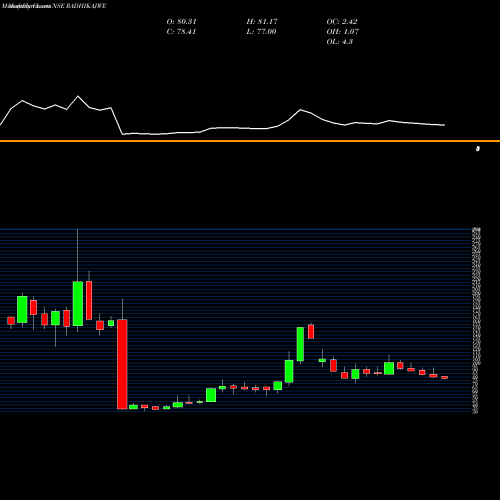The height and width of the screenshot is (500, 500).
Task: Click the open value 'O: 80.31'
Action: (182, 21)
